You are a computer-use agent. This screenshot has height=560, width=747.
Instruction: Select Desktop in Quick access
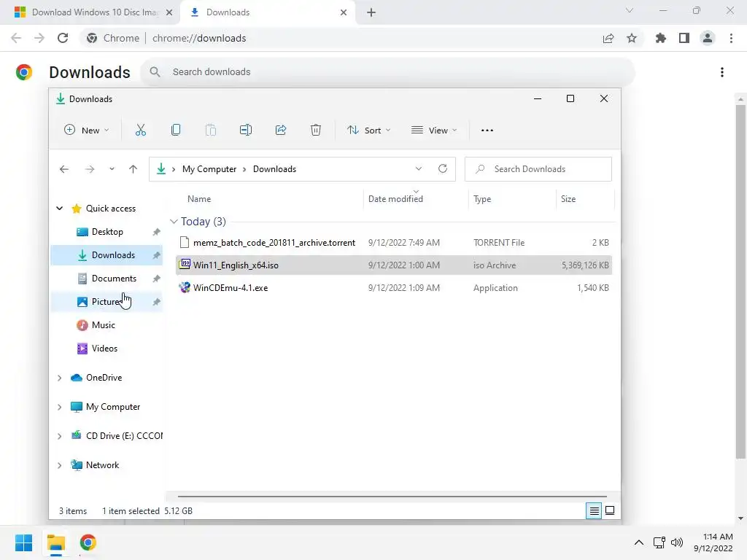point(107,232)
